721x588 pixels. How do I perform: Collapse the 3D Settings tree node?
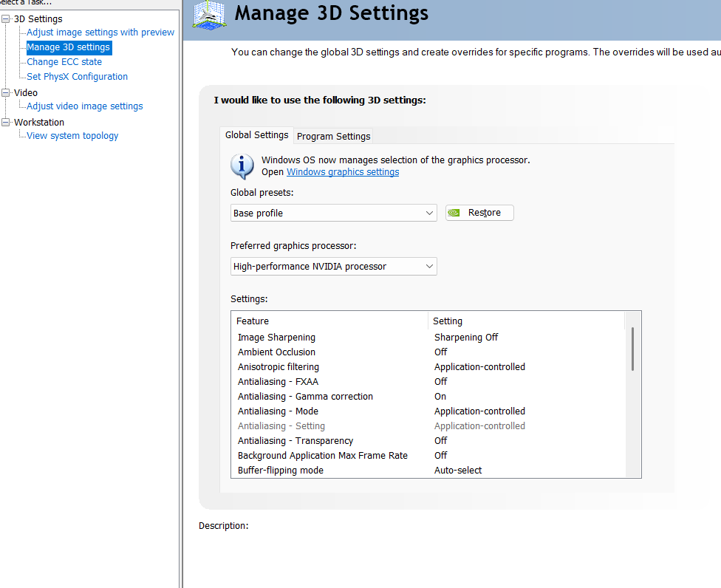tap(7, 19)
